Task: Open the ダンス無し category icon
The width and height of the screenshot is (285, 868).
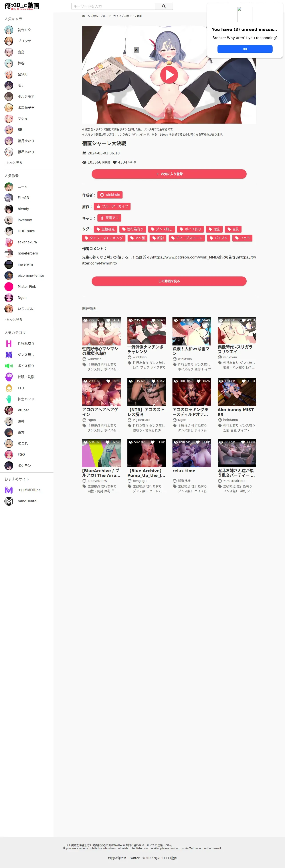Action: [9, 355]
